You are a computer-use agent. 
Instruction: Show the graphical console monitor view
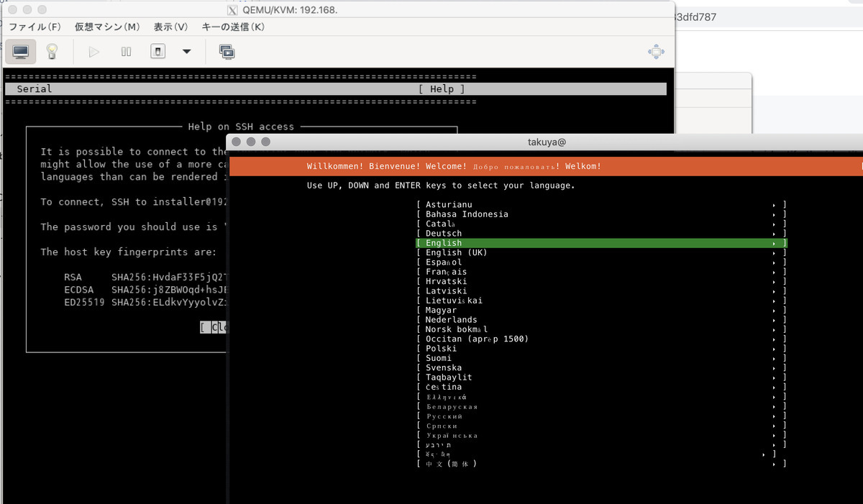pyautogui.click(x=21, y=52)
